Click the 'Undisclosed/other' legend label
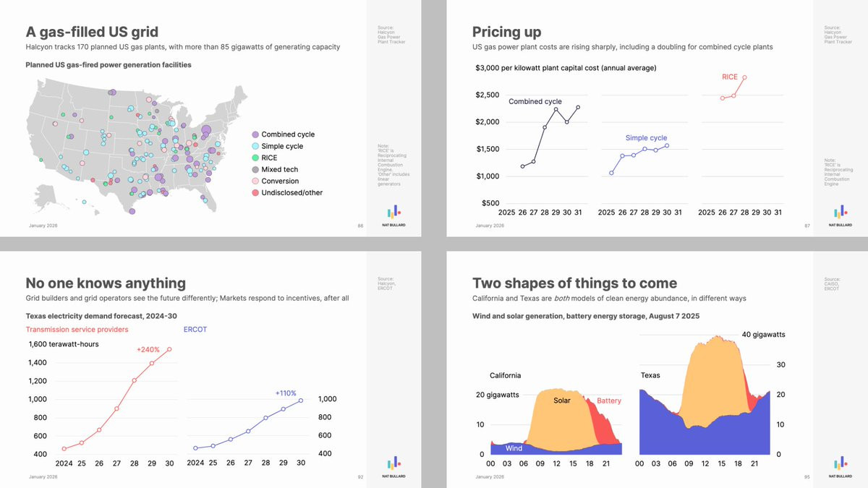Screen dimensions: 868x488 pos(292,192)
